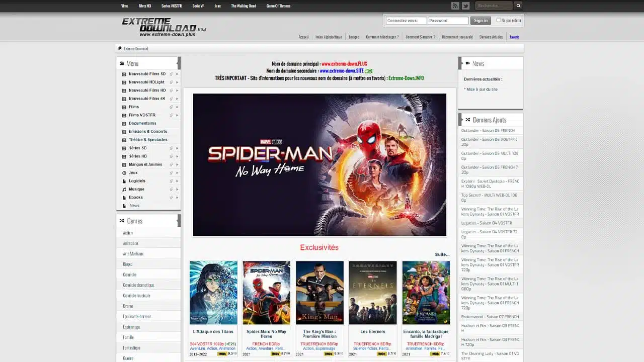Expand the Mangas et Animés submenu arrow
The width and height of the screenshot is (644, 362).
[x=177, y=164]
